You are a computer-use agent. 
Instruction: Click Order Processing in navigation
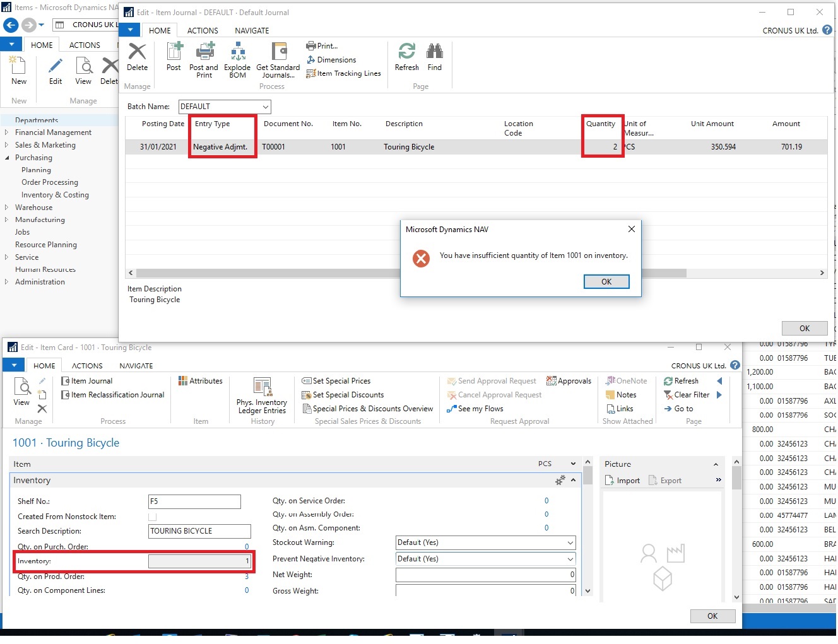50,182
